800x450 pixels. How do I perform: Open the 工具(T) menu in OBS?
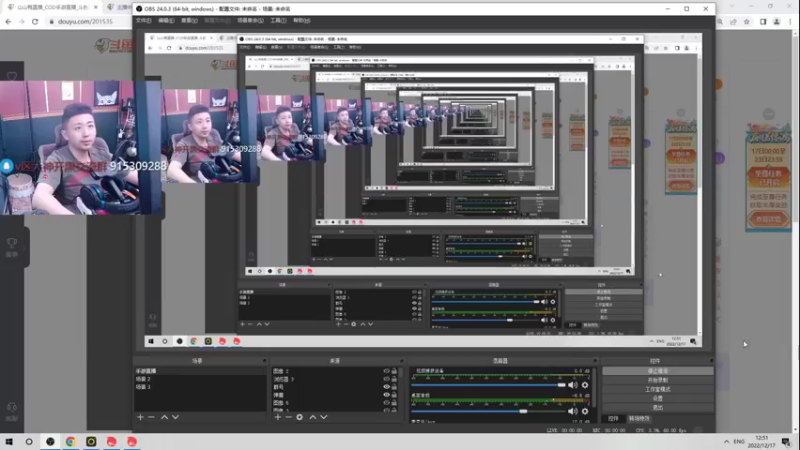click(x=278, y=20)
